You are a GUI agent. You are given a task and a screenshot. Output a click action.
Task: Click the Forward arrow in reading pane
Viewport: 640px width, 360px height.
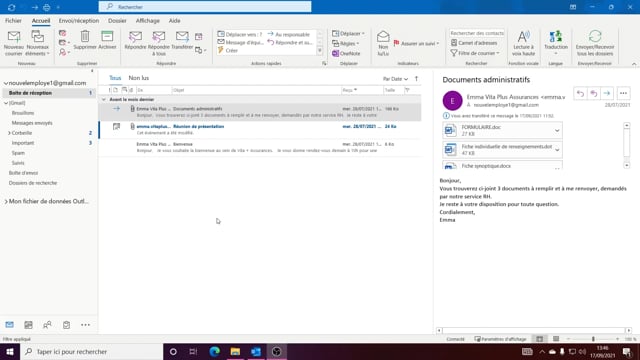607,93
